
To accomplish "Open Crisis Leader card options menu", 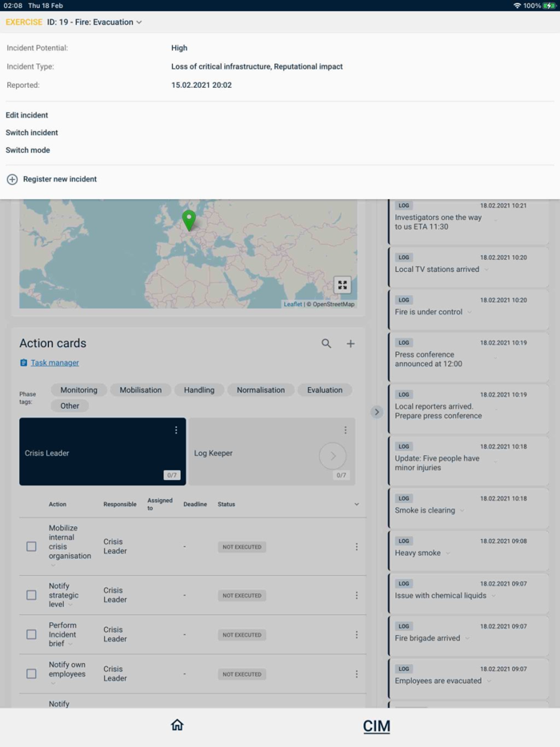I will (176, 430).
